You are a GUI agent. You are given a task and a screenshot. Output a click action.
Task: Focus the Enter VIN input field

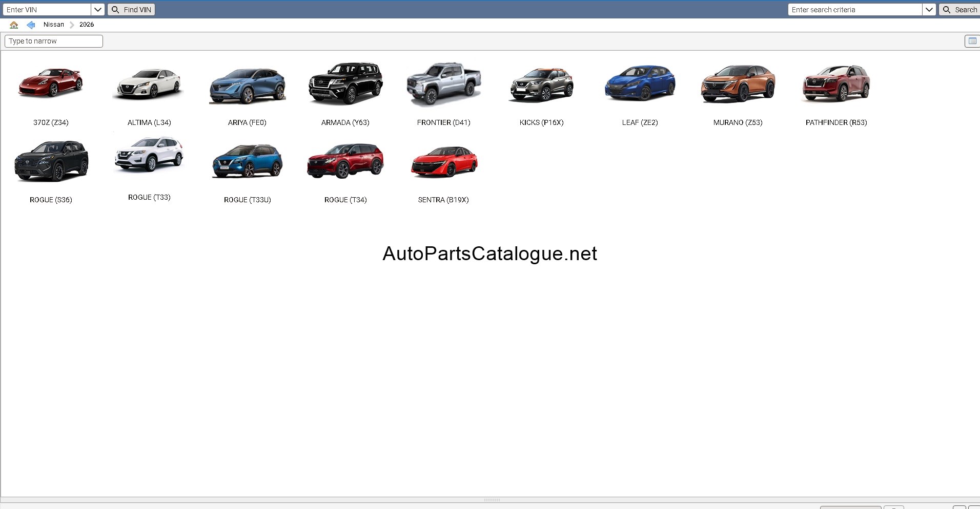coord(47,9)
